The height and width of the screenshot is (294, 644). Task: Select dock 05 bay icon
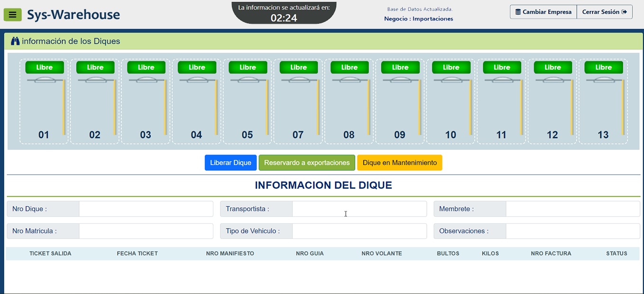tap(248, 104)
